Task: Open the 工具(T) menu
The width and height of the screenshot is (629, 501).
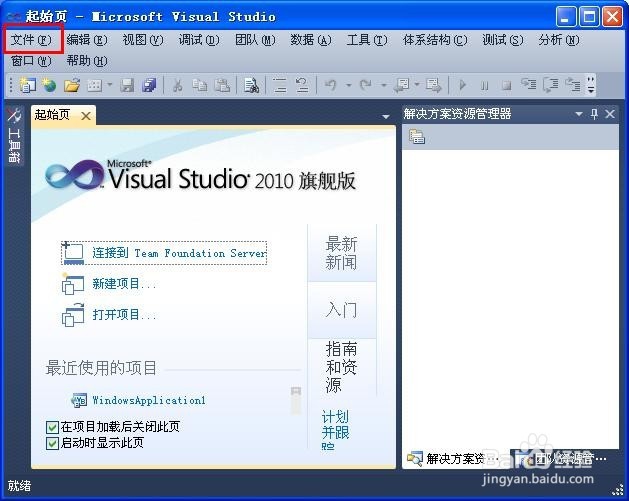Action: (x=367, y=40)
